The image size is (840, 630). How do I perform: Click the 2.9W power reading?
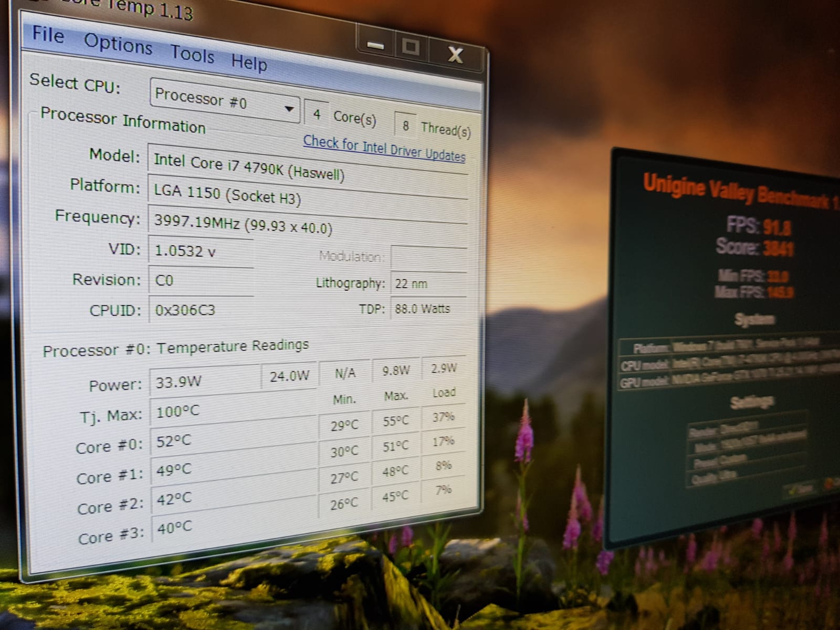[444, 369]
